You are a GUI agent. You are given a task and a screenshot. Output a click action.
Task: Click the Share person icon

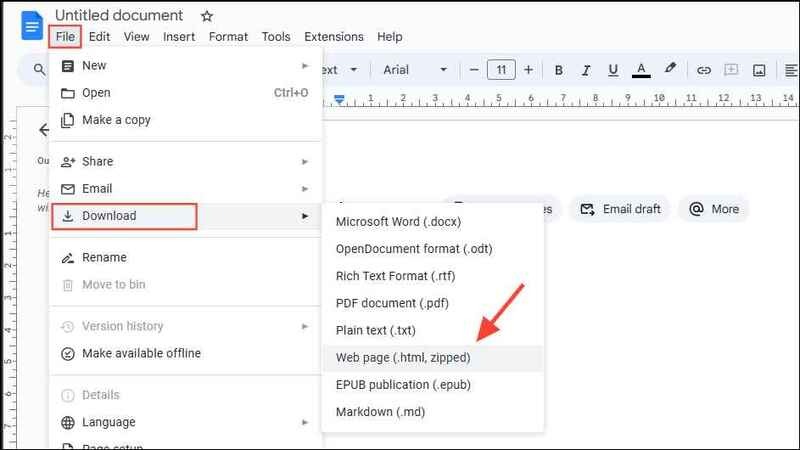pyautogui.click(x=68, y=162)
